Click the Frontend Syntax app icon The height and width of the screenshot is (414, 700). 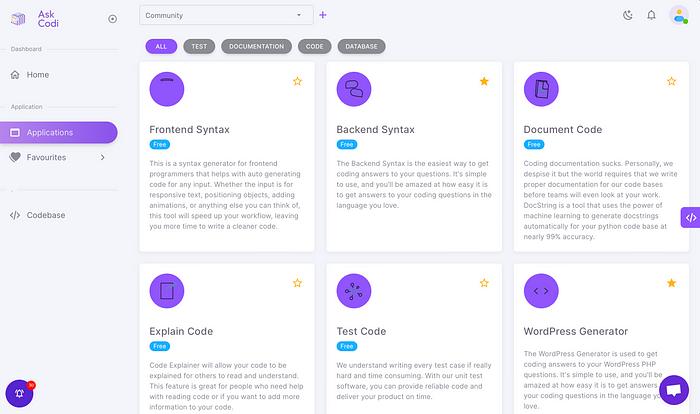167,88
